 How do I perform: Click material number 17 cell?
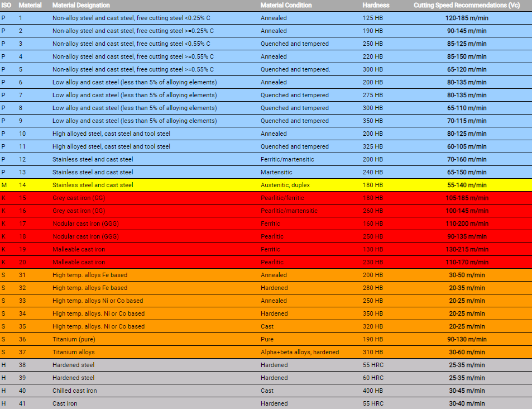(x=22, y=223)
